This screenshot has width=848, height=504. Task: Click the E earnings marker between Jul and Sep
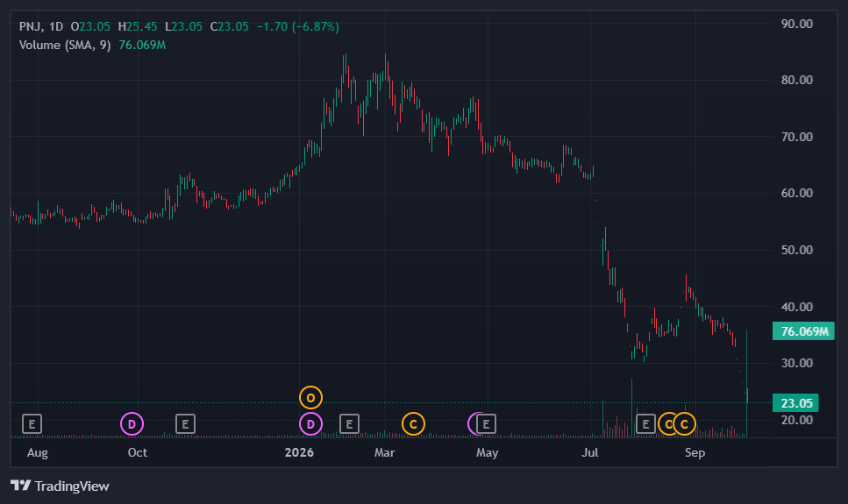645,424
